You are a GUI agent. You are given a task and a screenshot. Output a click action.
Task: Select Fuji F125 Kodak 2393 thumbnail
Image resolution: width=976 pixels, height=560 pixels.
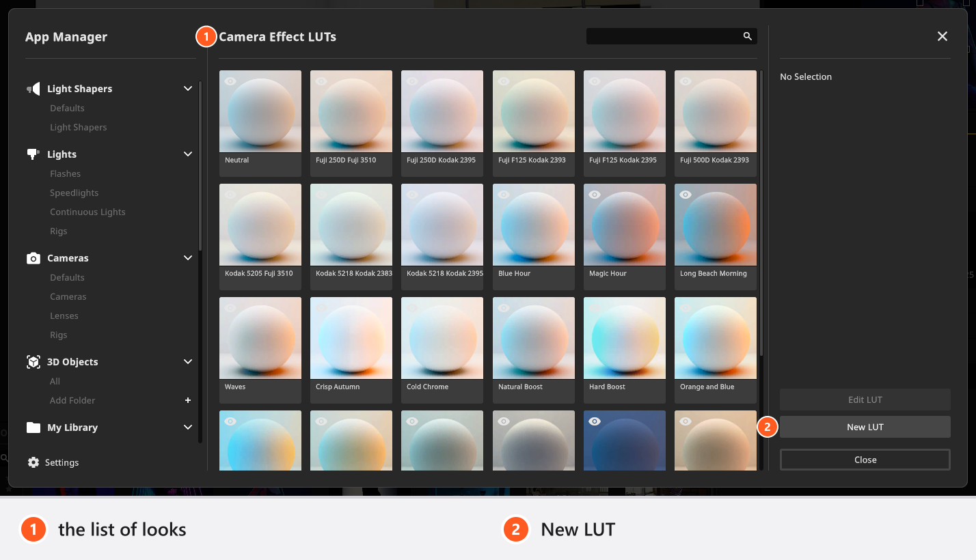(534, 111)
